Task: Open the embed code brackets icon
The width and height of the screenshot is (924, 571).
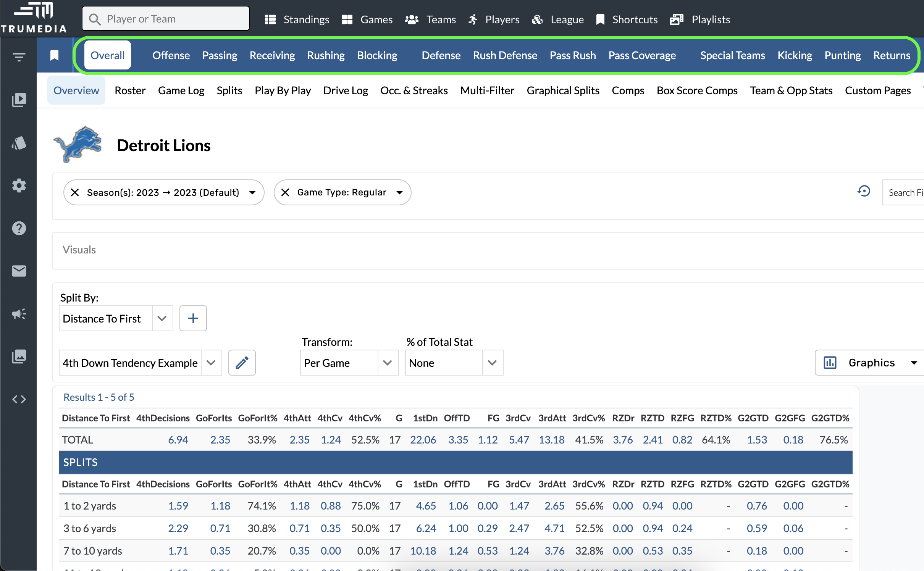Action: pos(19,399)
